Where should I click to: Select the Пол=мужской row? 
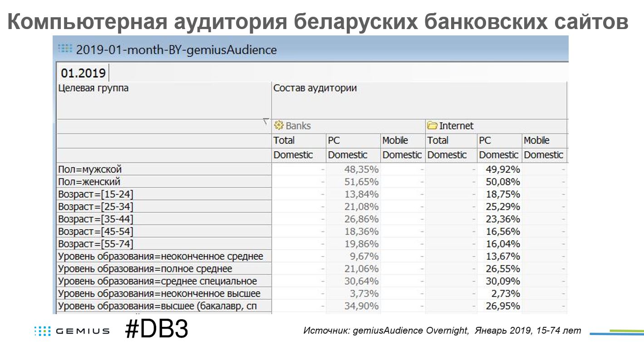click(90, 169)
